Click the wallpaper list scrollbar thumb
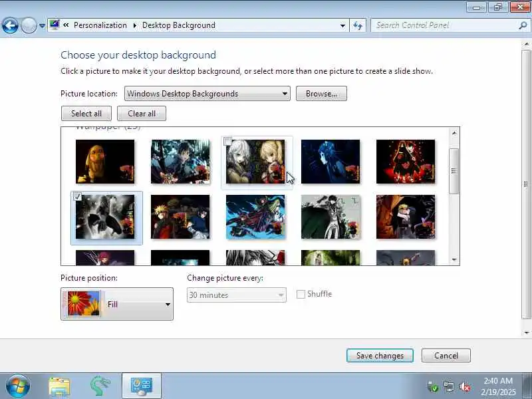532x399 pixels. click(454, 172)
